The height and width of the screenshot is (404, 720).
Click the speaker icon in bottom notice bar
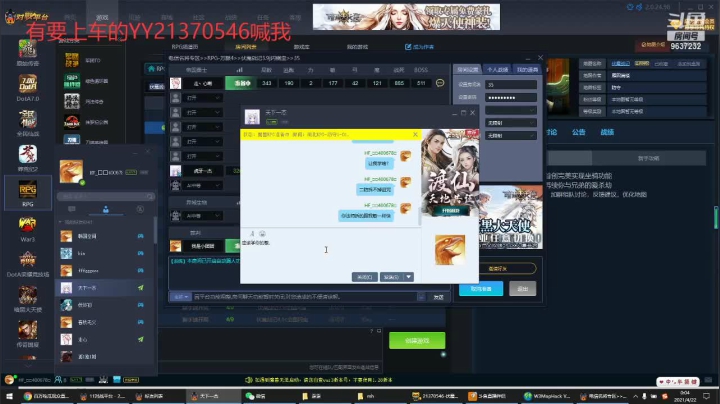click(249, 380)
